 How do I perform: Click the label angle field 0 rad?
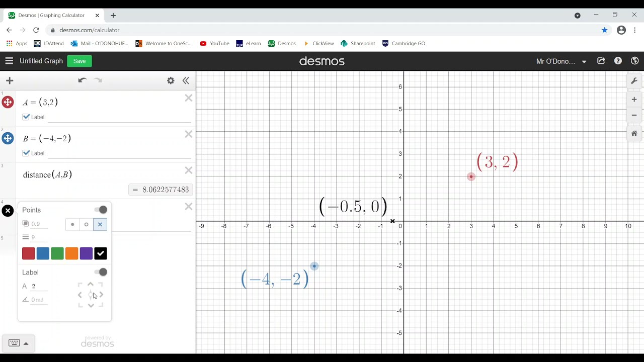tap(39, 300)
